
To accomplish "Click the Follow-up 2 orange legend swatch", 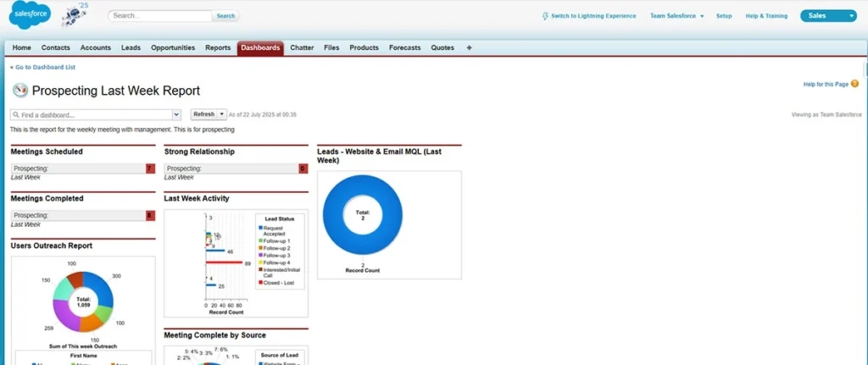I will (261, 248).
